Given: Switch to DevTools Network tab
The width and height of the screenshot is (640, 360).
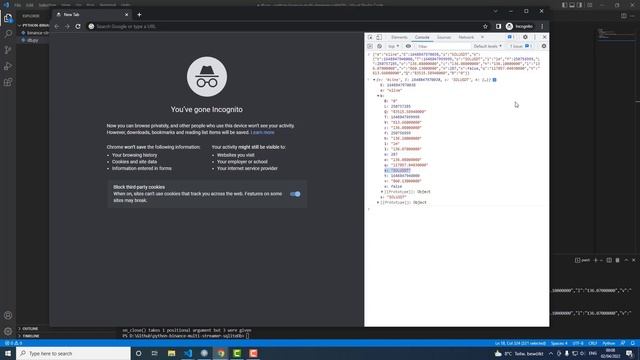Looking at the screenshot, I should (466, 37).
